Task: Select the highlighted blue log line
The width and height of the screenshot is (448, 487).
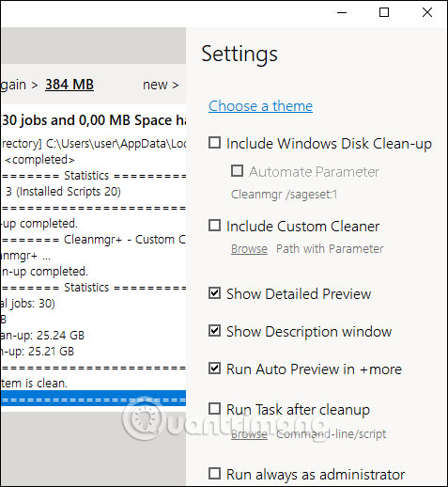Action: pos(93,399)
